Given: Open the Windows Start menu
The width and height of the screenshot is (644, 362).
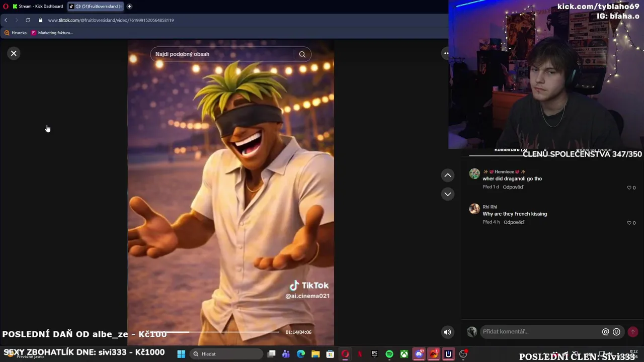Looking at the screenshot, I should click(x=181, y=354).
